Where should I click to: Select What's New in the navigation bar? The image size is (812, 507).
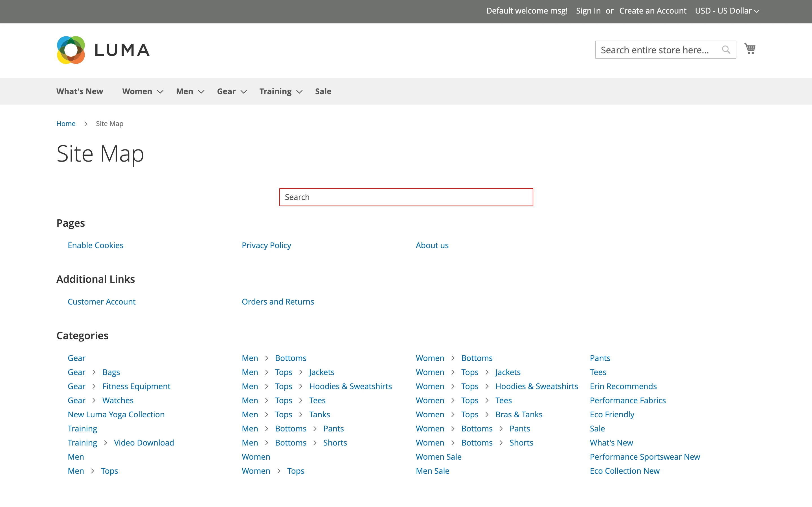(80, 91)
